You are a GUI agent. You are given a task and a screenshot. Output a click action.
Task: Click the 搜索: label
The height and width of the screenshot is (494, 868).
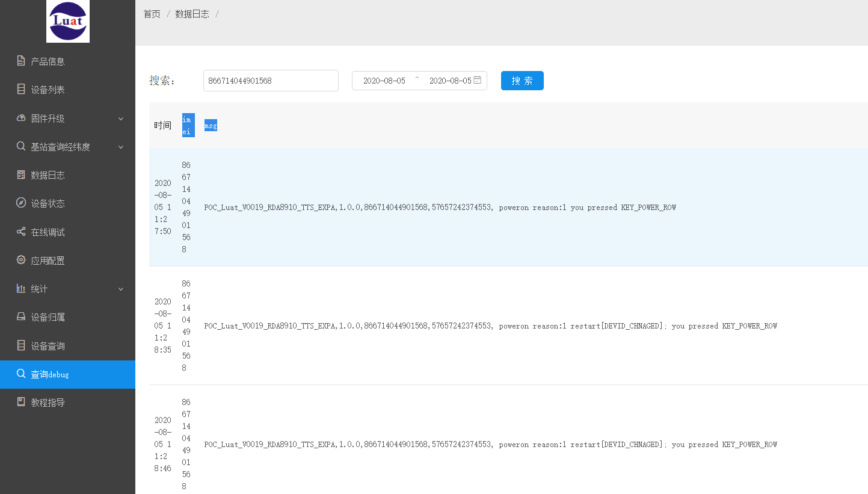[x=162, y=81]
